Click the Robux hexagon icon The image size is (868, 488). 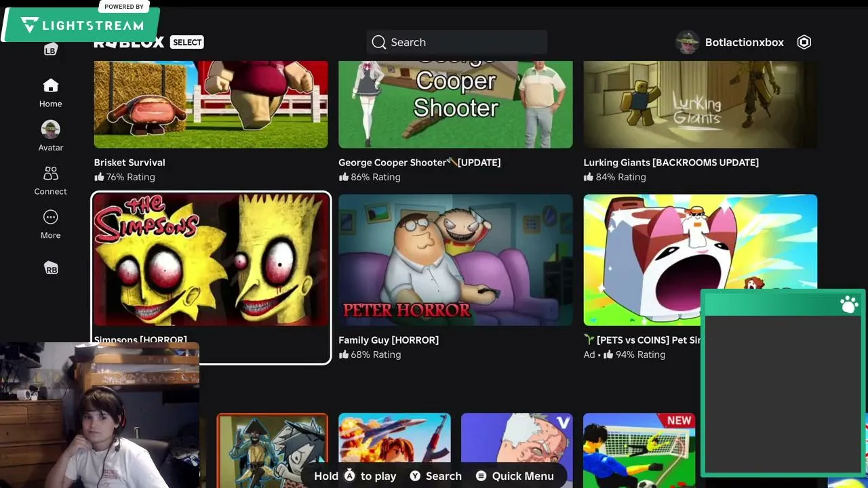[x=804, y=42]
